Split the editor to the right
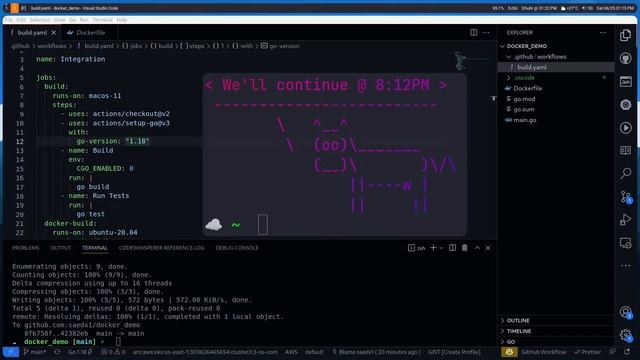 [473, 32]
